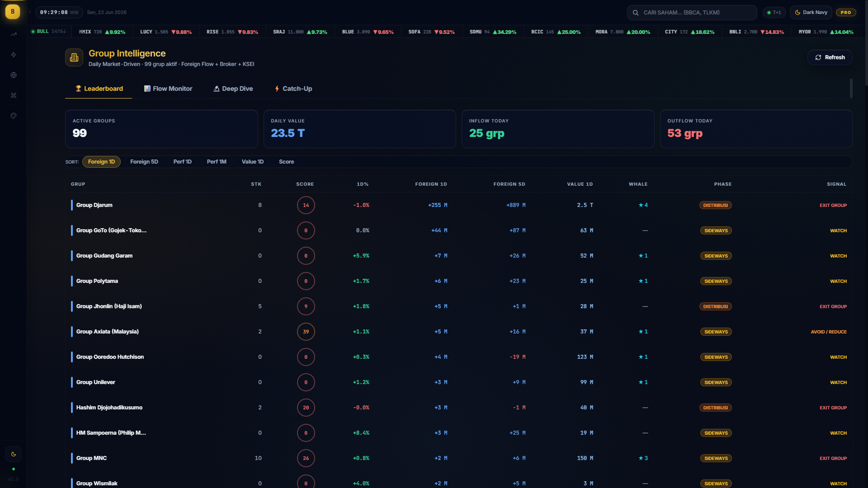868x488 pixels.
Task: Click the Outflow Today 53 grp card
Action: pyautogui.click(x=756, y=129)
